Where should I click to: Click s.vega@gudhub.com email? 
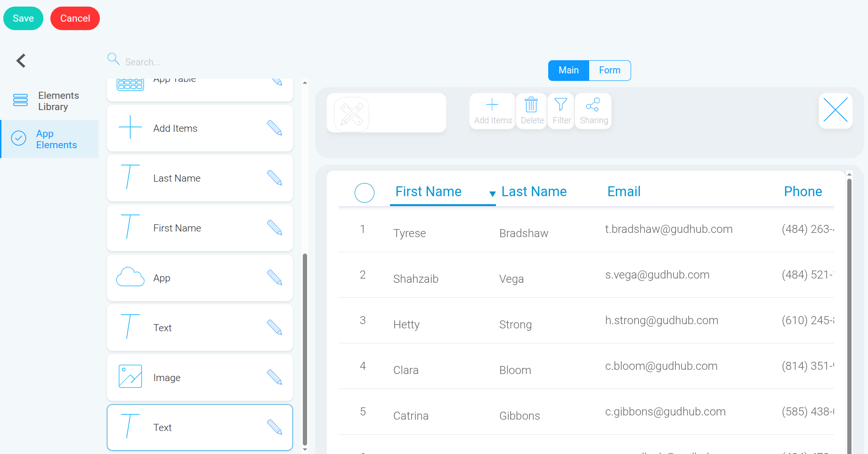click(657, 275)
